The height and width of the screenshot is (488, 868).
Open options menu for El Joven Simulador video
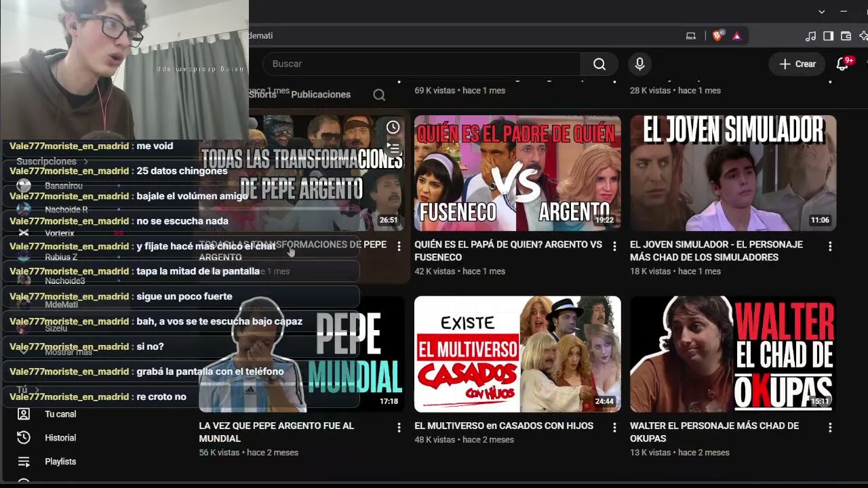click(830, 246)
